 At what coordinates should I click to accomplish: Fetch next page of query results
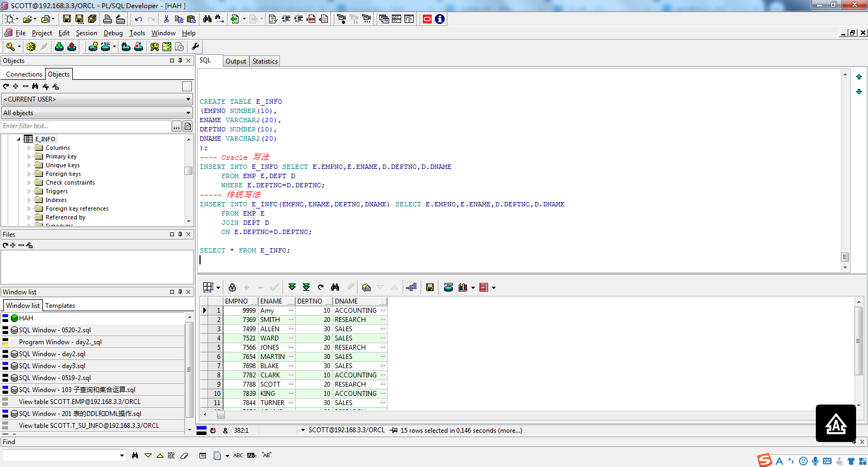tap(292, 287)
